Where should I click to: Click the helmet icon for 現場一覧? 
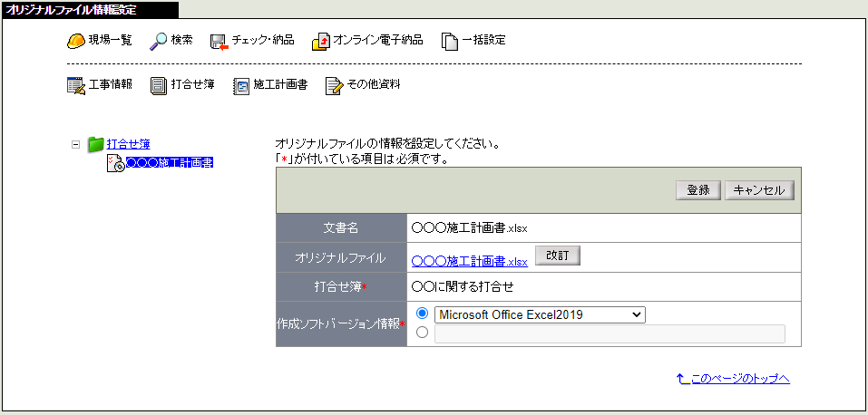[76, 41]
